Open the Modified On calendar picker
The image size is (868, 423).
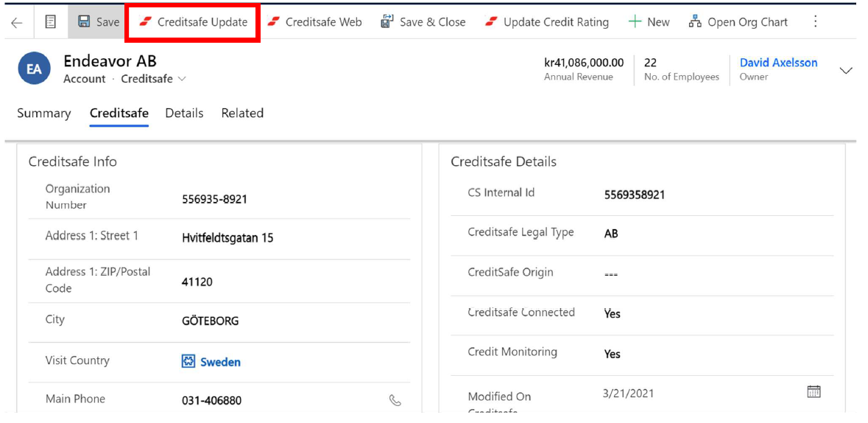[x=814, y=392]
